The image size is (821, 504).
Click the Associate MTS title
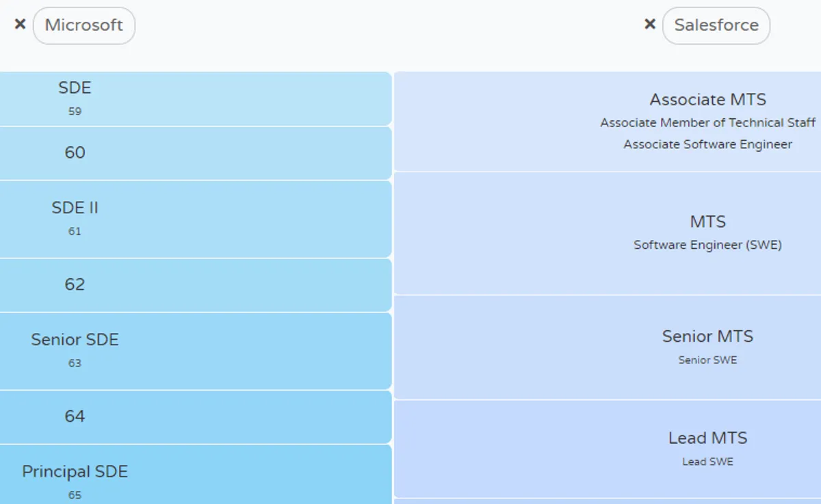(707, 100)
